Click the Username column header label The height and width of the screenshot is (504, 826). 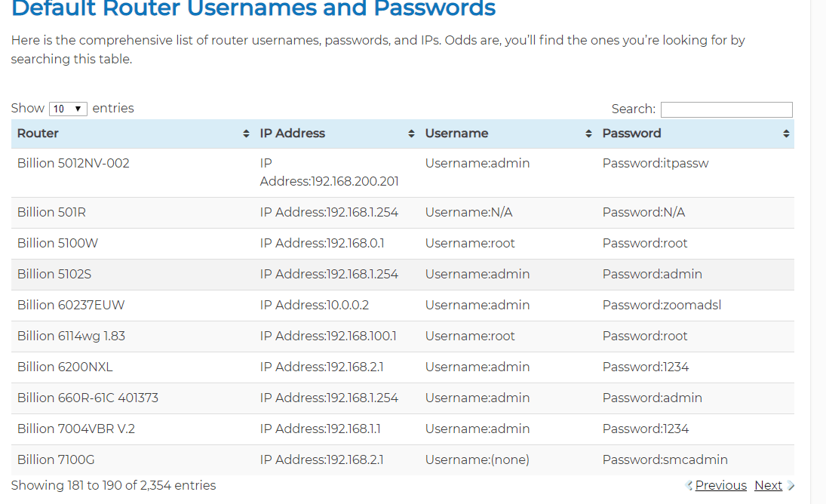click(x=456, y=134)
